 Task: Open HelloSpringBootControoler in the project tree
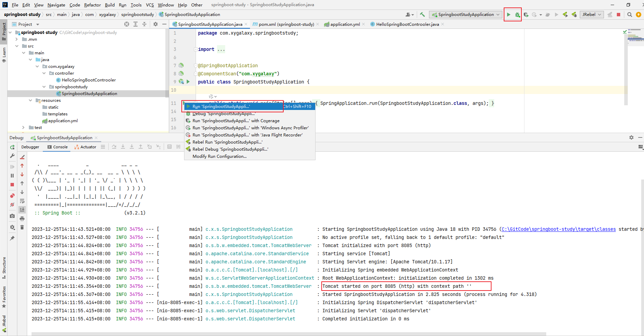(88, 80)
